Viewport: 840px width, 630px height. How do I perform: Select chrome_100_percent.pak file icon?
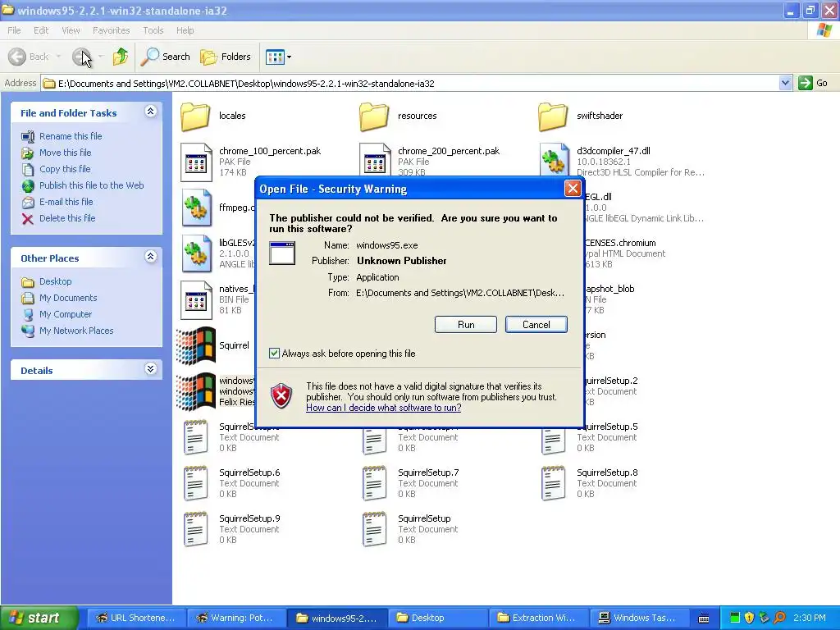pyautogui.click(x=196, y=162)
